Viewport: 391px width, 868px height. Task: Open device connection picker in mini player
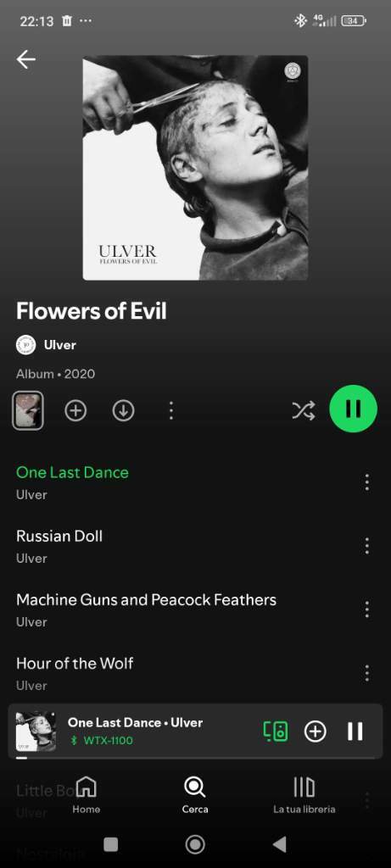[x=276, y=732]
